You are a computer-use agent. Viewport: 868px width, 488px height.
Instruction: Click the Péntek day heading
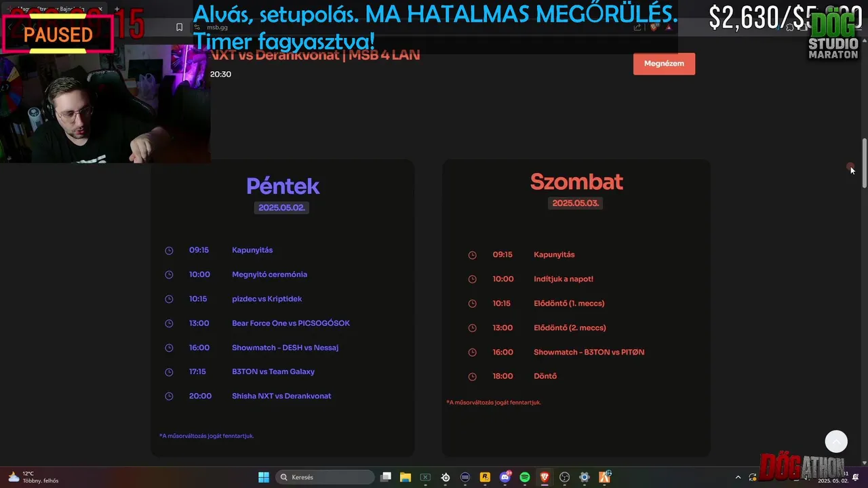[283, 186]
